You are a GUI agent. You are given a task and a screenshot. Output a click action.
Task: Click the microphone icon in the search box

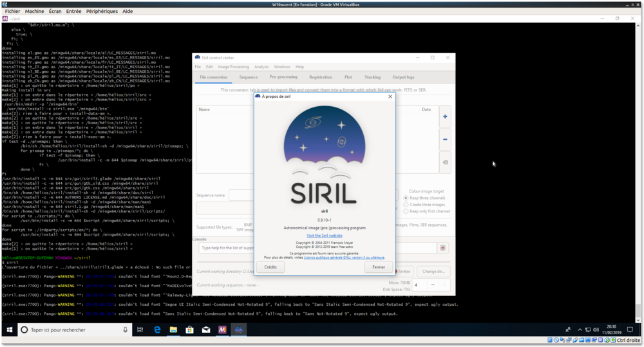click(x=126, y=330)
